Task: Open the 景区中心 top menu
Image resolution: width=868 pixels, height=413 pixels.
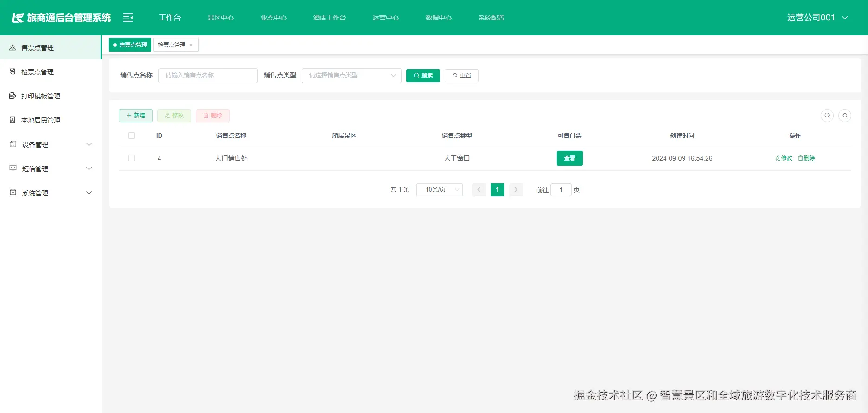Action: [x=221, y=18]
